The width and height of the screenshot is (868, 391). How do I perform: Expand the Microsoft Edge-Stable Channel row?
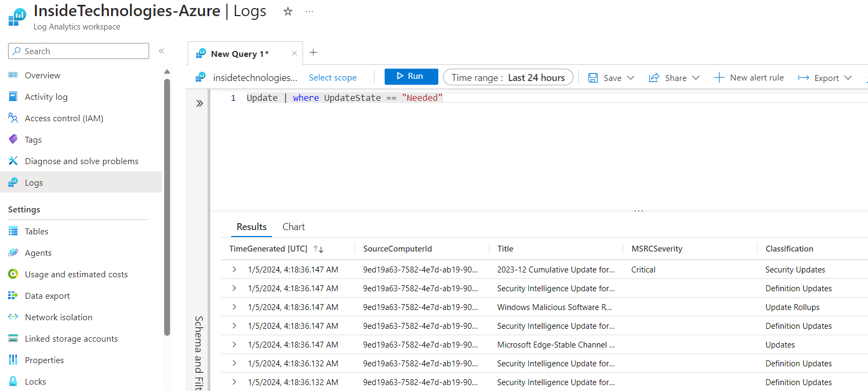(234, 344)
